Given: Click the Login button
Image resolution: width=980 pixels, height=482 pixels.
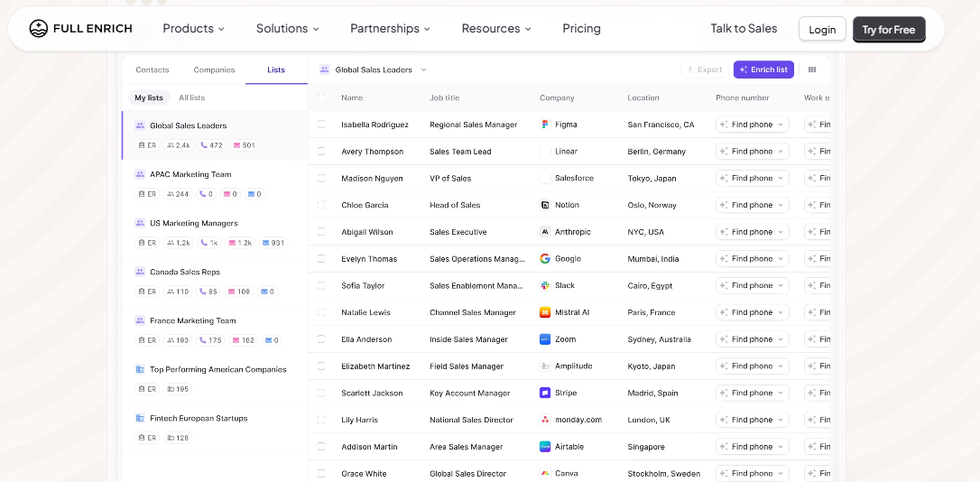Looking at the screenshot, I should pyautogui.click(x=822, y=29).
